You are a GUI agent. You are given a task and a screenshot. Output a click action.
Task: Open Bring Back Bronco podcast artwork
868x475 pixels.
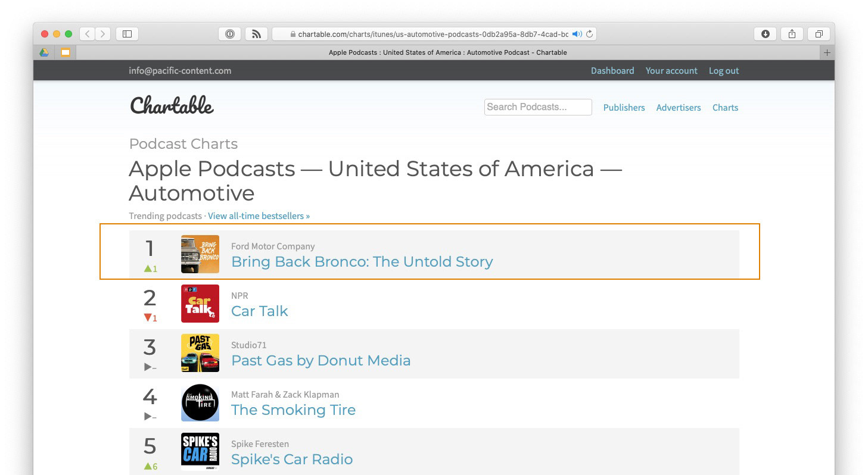click(x=200, y=254)
